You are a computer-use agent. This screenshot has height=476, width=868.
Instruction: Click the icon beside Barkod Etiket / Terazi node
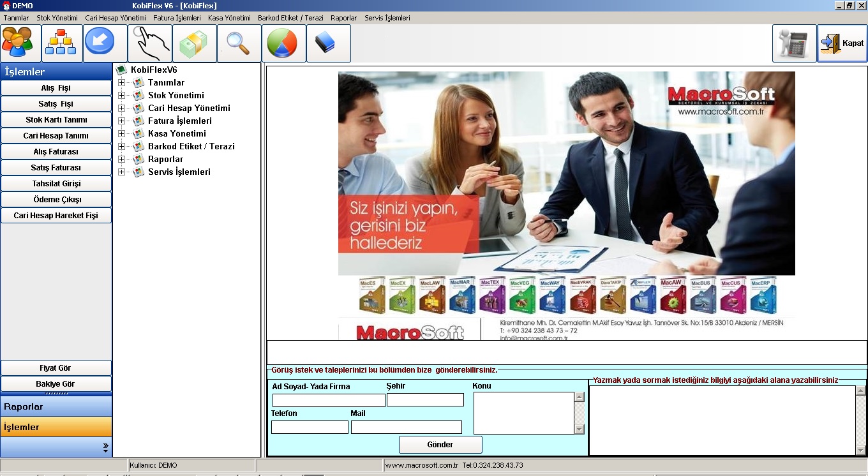coord(138,147)
